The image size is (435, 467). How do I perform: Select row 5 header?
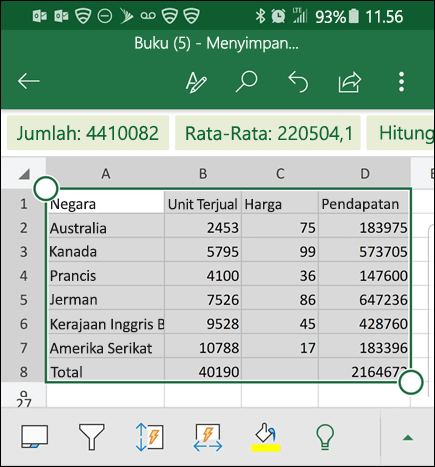coord(23,300)
